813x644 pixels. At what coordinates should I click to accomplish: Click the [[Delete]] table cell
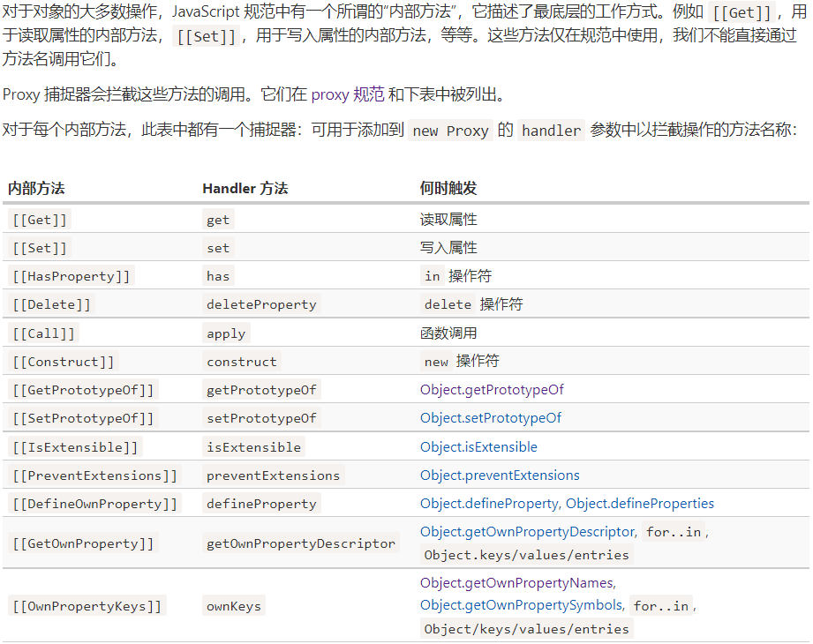point(52,304)
